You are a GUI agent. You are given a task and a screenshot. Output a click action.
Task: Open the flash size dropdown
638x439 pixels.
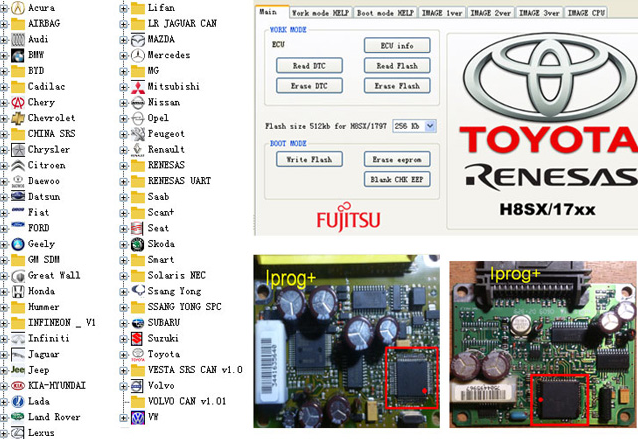pyautogui.click(x=430, y=126)
